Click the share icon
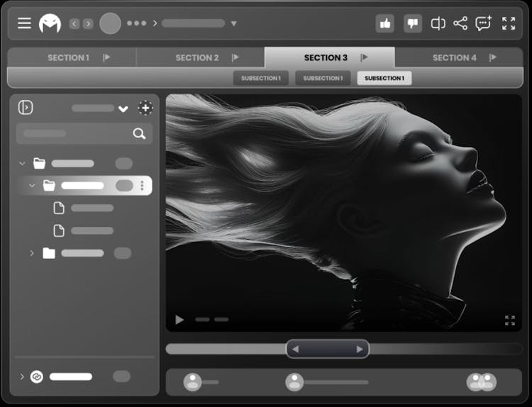The image size is (532, 407). (460, 23)
